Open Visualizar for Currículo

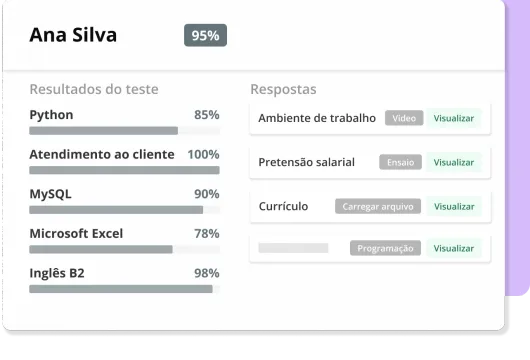[454, 206]
